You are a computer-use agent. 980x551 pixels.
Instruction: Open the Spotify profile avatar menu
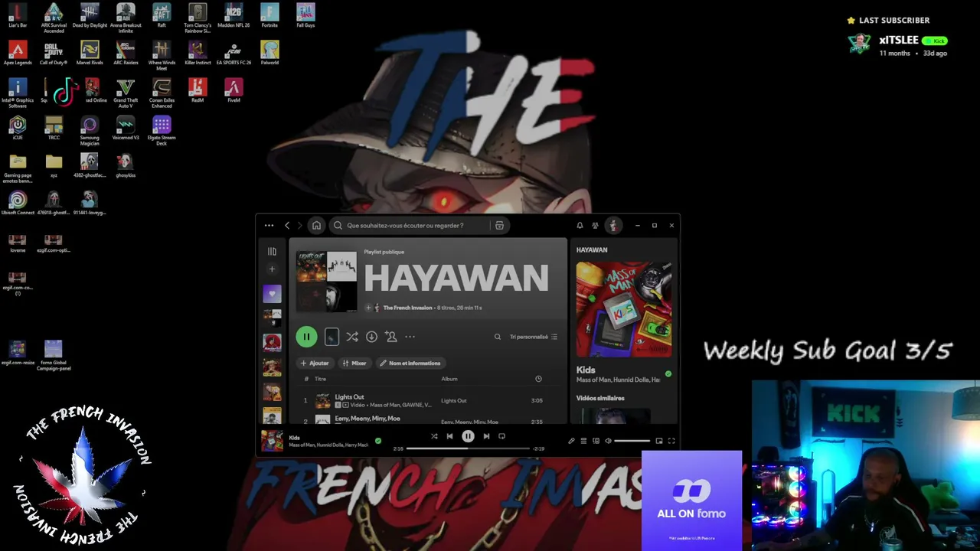[612, 226]
